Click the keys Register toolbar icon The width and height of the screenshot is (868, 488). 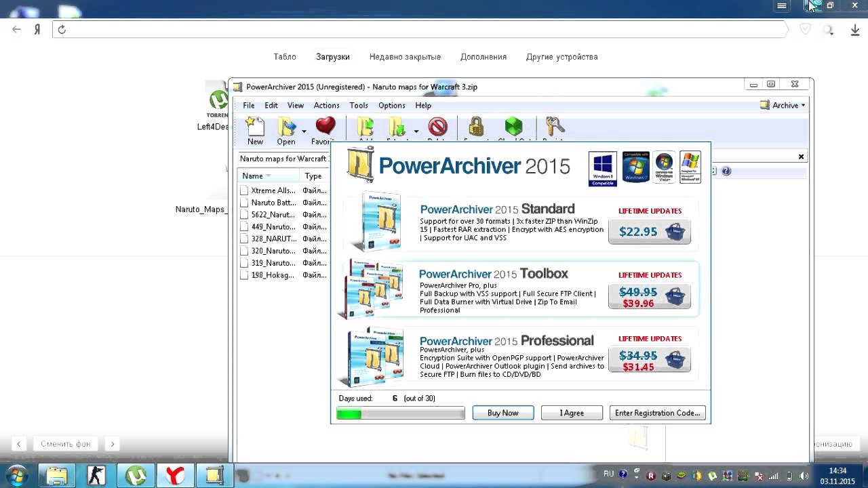coord(554,126)
